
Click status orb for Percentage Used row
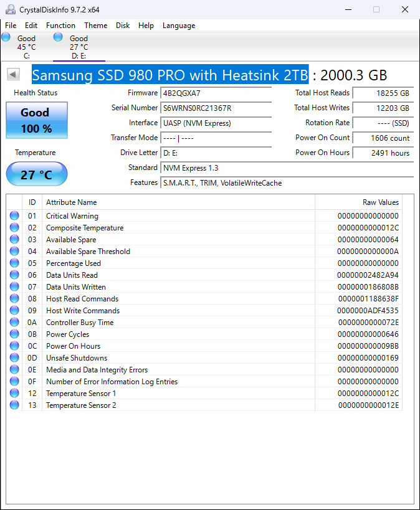click(x=14, y=263)
